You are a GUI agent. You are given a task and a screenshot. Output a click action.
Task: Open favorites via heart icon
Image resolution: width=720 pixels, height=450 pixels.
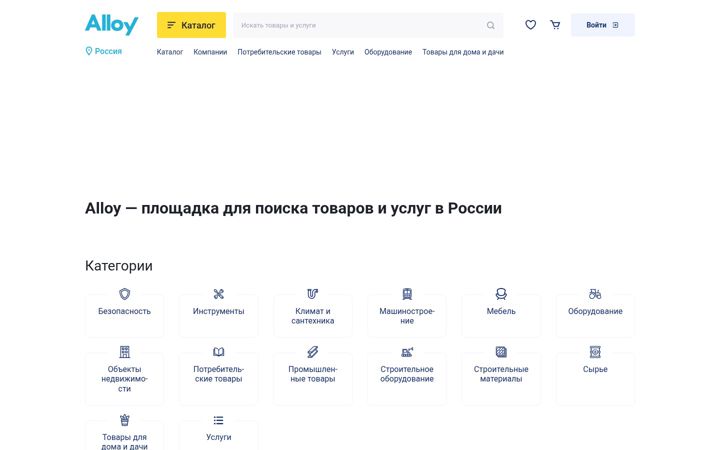coord(530,25)
